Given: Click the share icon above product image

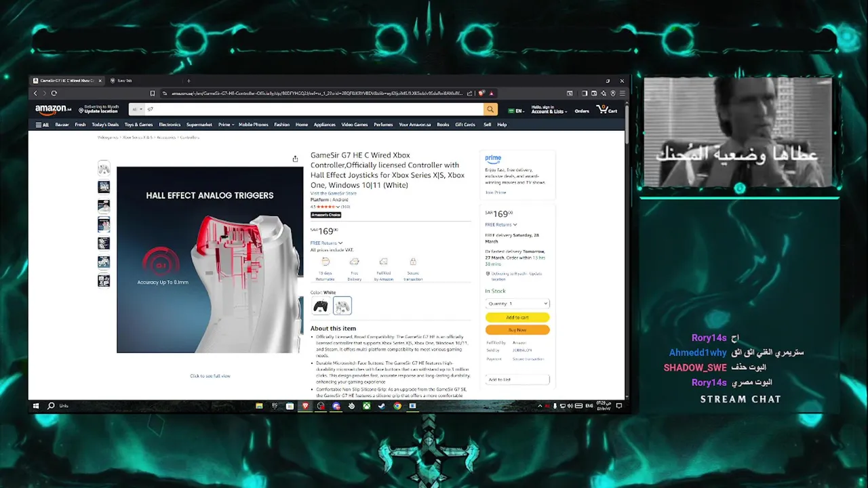Looking at the screenshot, I should [x=295, y=159].
